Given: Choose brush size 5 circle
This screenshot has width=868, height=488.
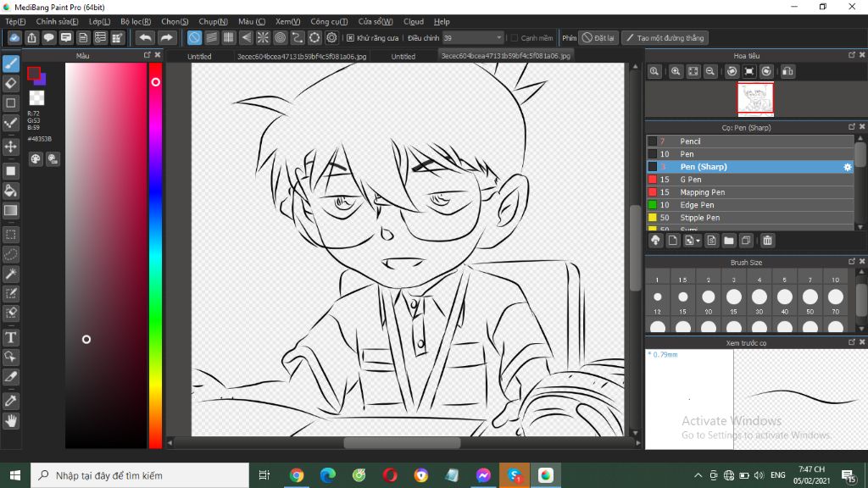Looking at the screenshot, I should point(784,297).
